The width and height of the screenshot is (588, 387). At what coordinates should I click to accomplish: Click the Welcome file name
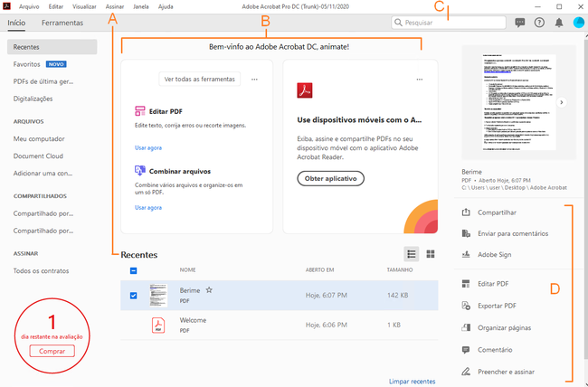point(193,320)
